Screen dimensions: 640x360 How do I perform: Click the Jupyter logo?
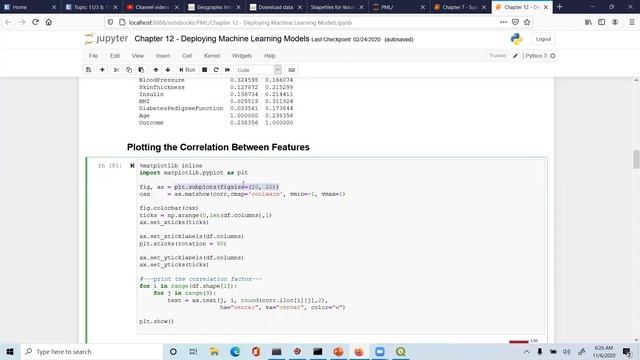click(x=107, y=39)
